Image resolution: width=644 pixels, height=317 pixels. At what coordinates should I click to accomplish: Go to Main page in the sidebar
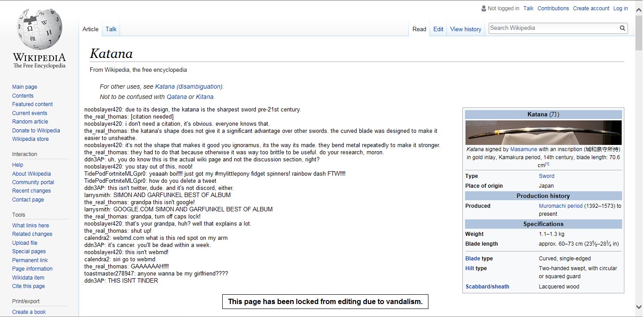[25, 87]
